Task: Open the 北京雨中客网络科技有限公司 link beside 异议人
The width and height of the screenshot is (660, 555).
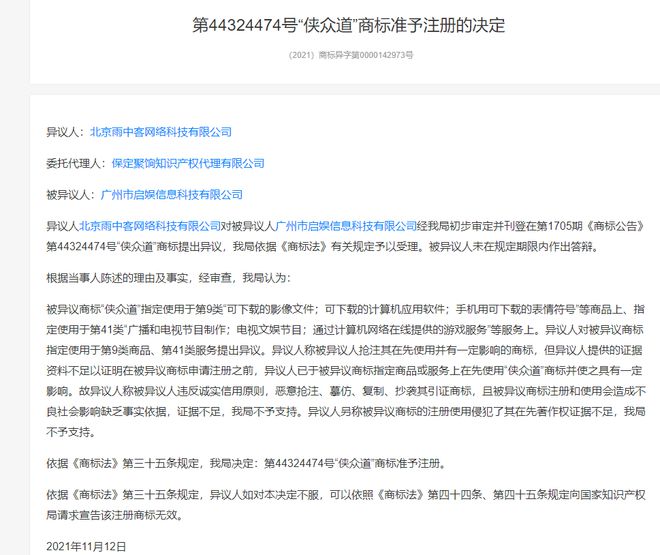Action: (x=161, y=132)
